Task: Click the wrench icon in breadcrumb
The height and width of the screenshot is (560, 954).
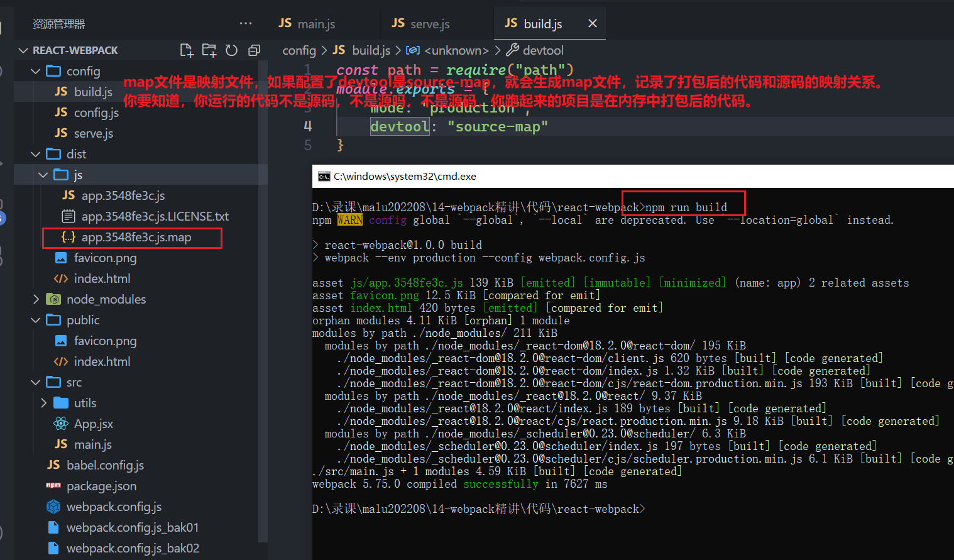Action: (x=512, y=50)
